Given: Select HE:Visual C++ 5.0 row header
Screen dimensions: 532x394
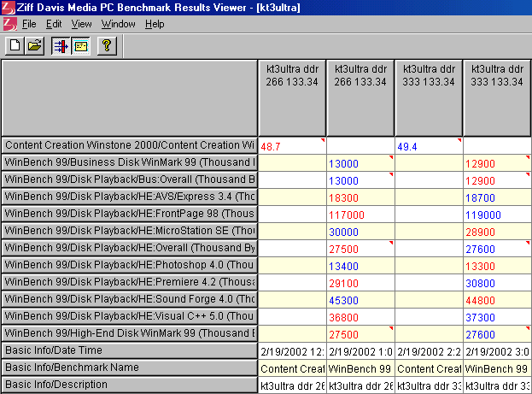Looking at the screenshot, I should 129,316.
